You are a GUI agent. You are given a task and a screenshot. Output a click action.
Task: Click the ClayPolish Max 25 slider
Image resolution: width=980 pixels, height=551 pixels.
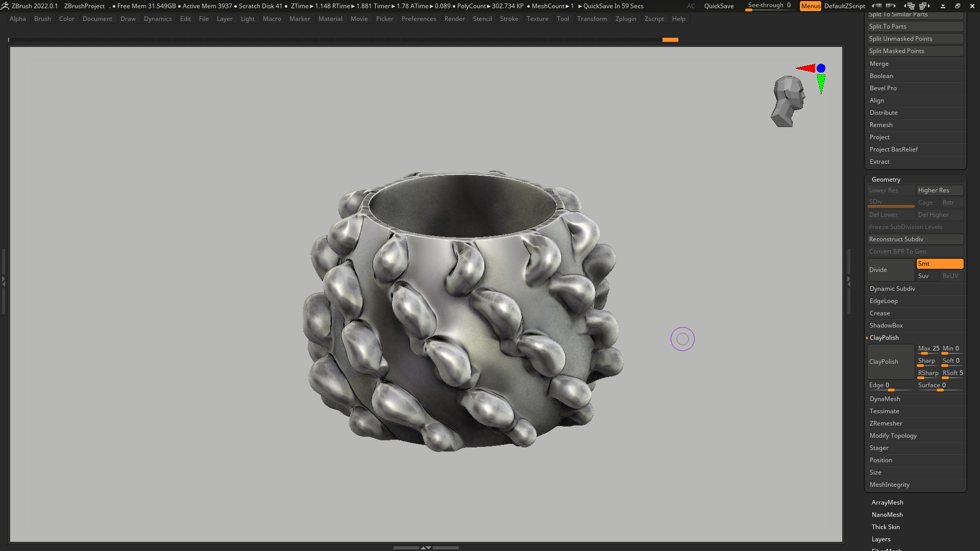(x=928, y=349)
